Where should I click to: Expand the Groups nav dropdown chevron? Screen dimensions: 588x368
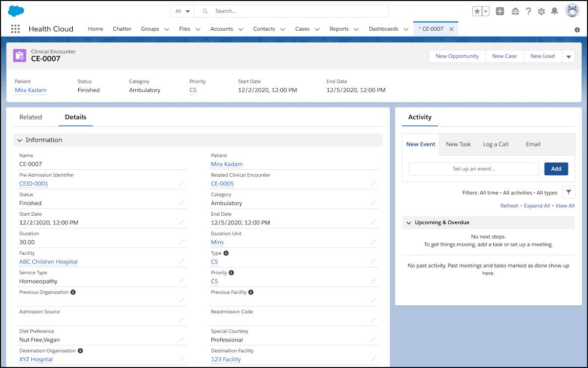(167, 29)
